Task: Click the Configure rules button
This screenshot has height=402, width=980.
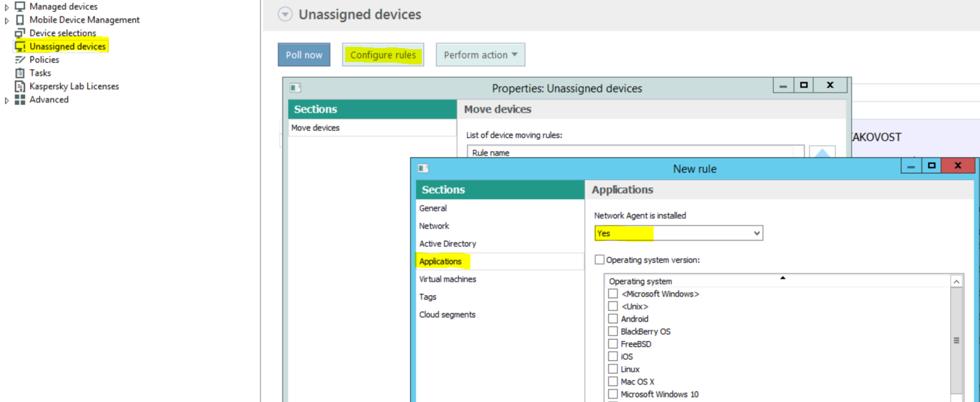Action: [383, 55]
